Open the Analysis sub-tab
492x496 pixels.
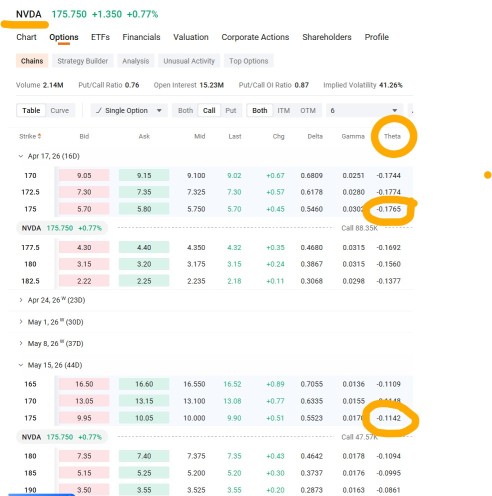[x=136, y=61]
